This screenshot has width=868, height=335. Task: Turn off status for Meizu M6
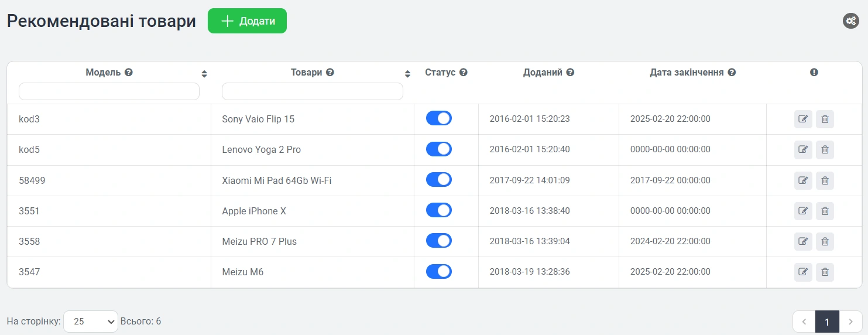pos(438,271)
